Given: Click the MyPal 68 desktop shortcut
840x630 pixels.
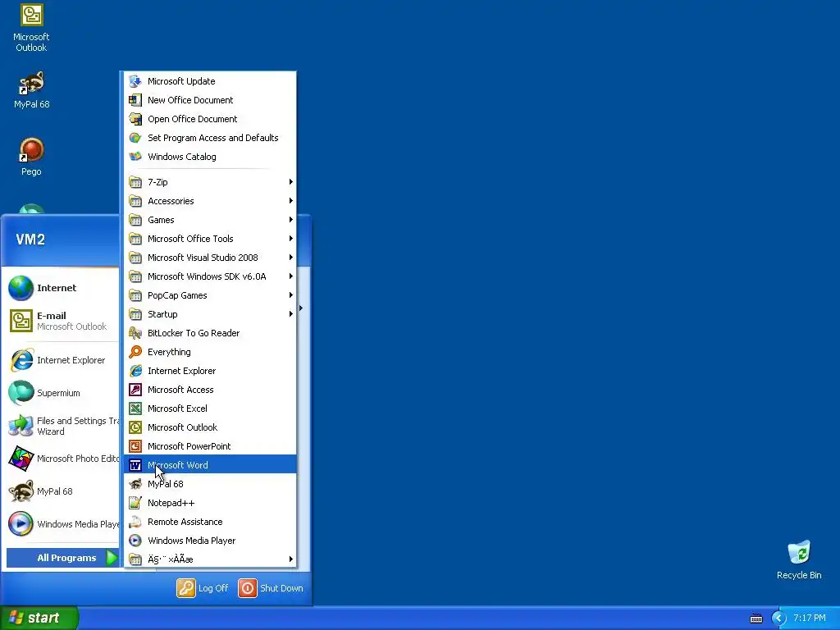Looking at the screenshot, I should 31,89.
